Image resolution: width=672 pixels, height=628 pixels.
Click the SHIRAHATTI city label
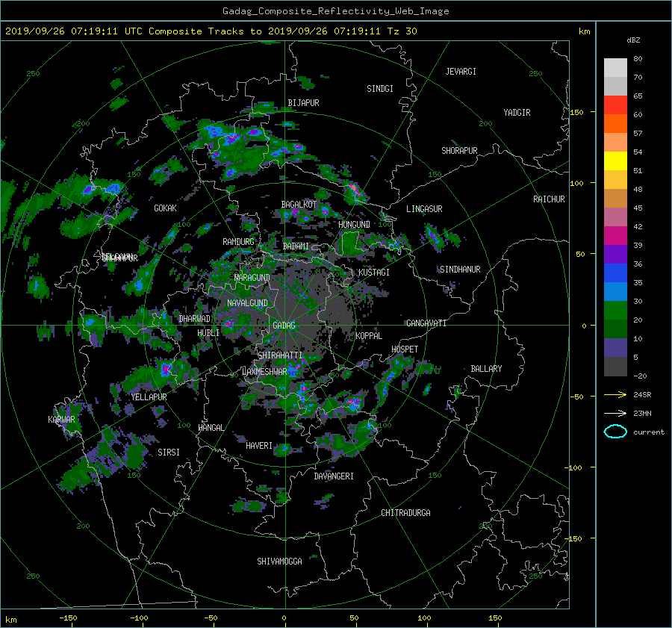(x=280, y=355)
